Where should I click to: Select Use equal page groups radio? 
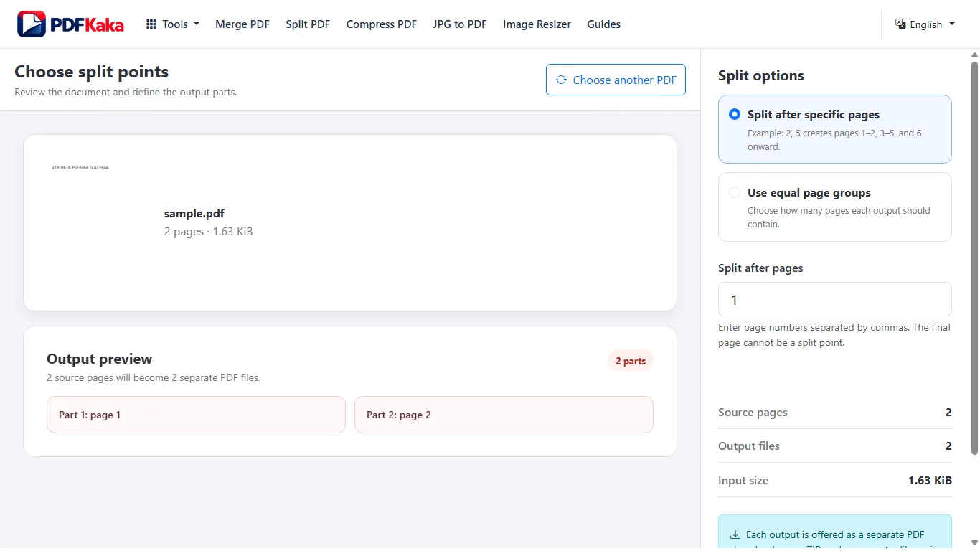pos(735,192)
